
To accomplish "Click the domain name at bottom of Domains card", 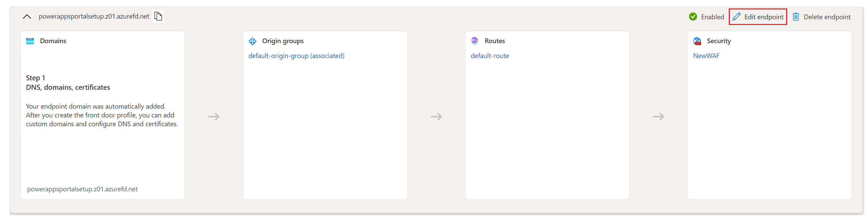I will pos(82,189).
